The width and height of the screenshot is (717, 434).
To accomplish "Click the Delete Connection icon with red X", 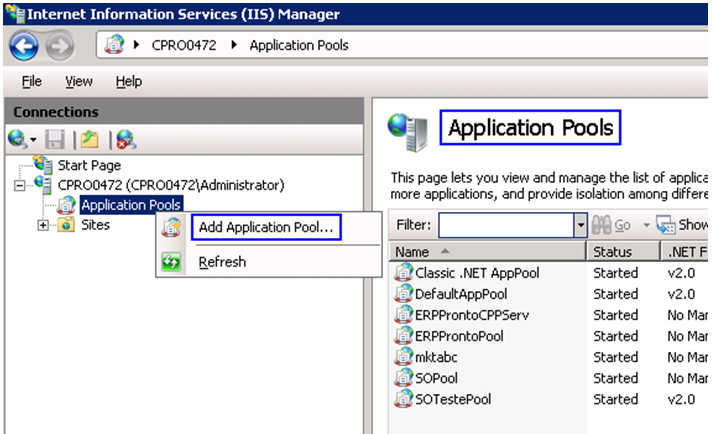I will 126,139.
